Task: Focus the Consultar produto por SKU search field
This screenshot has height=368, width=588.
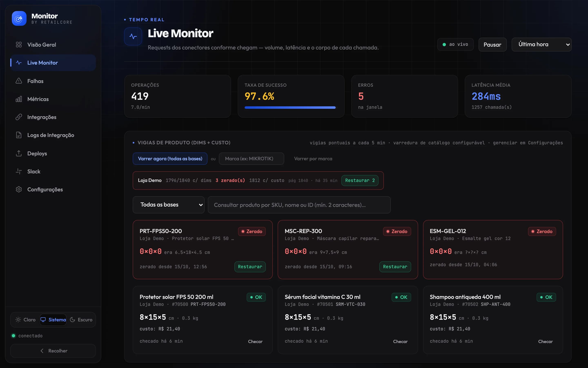Action: (299, 205)
